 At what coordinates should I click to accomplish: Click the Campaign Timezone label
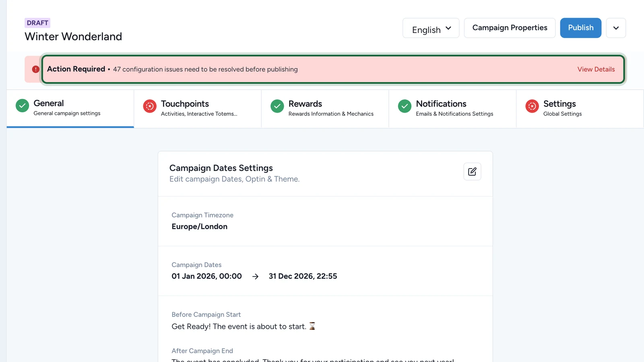click(202, 215)
